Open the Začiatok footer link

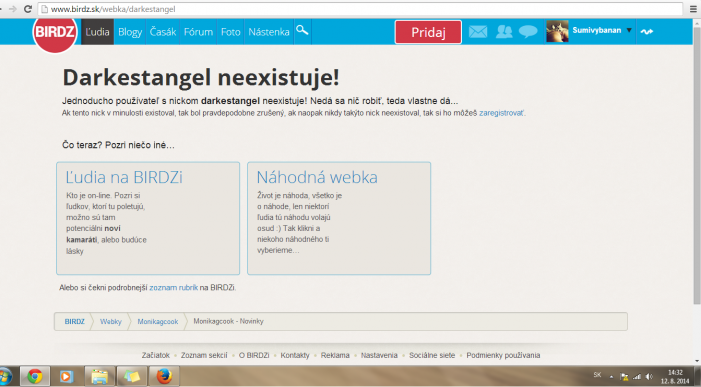[x=156, y=355]
